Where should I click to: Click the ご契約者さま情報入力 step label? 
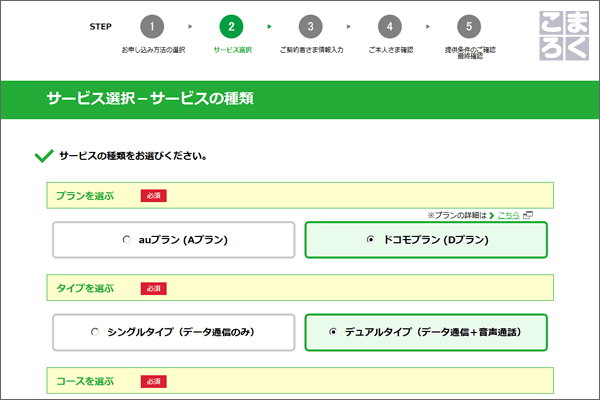311,50
